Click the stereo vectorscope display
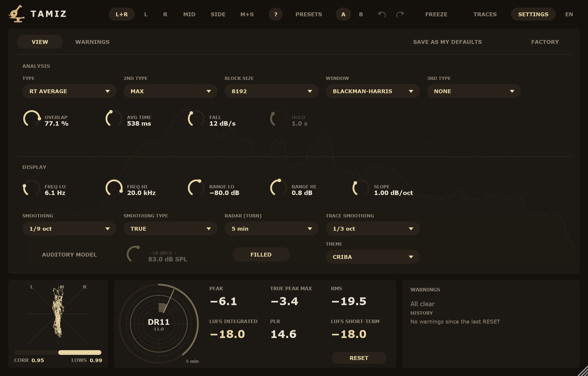Screen dimensions: 588x376 [x=58, y=314]
